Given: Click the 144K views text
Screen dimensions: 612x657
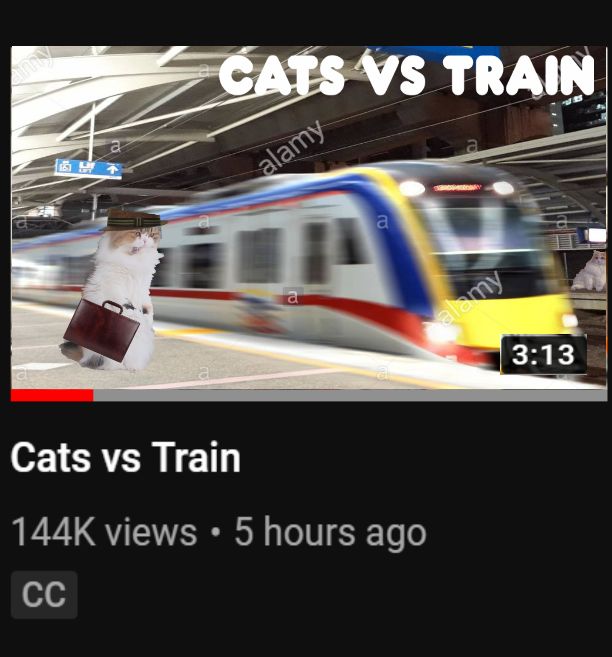Looking at the screenshot, I should [x=104, y=532].
